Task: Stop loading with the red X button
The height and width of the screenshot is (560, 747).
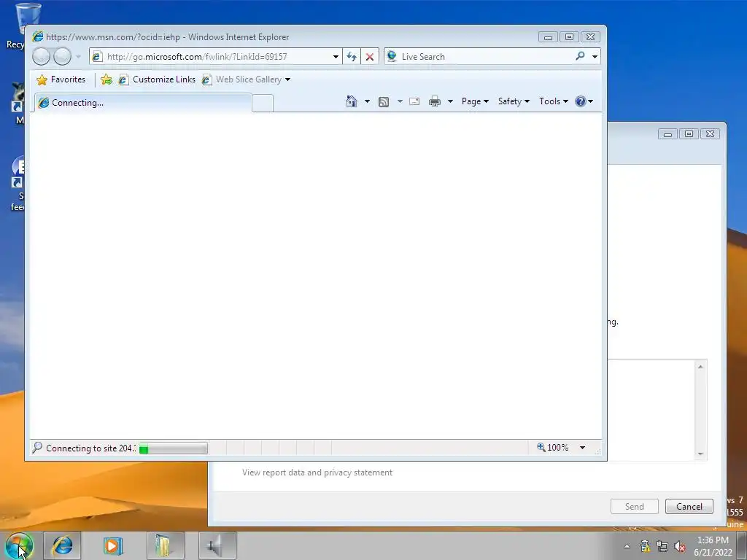Action: (x=370, y=57)
